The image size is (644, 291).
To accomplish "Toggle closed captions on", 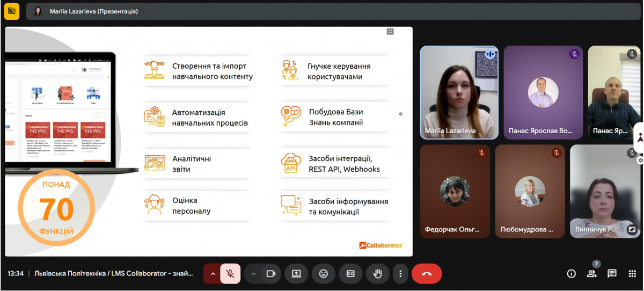I will (x=350, y=274).
